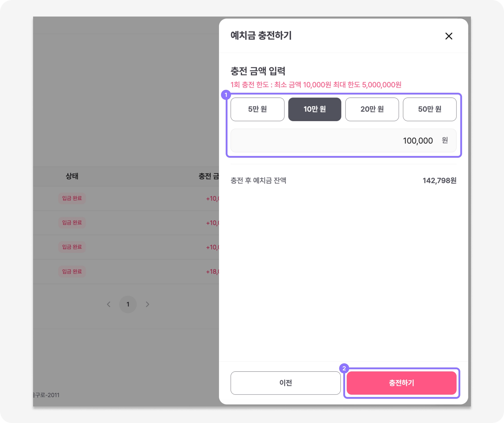Click the 상태 column header
The height and width of the screenshot is (423, 504).
coord(72,176)
